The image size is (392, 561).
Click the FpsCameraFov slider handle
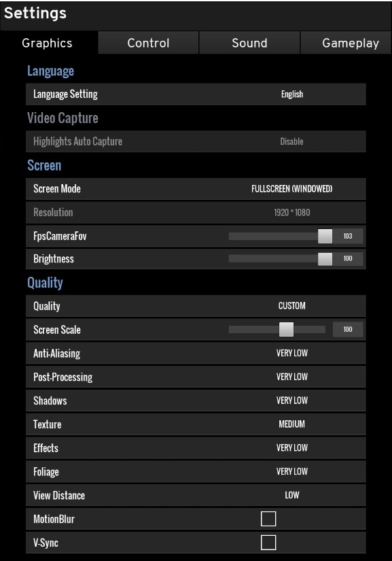click(x=325, y=236)
